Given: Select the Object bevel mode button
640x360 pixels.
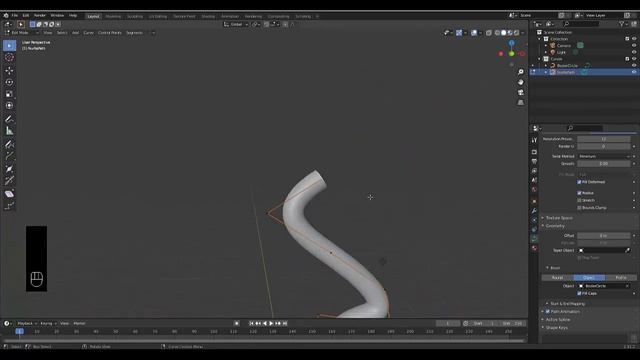Looking at the screenshot, I should point(589,278).
